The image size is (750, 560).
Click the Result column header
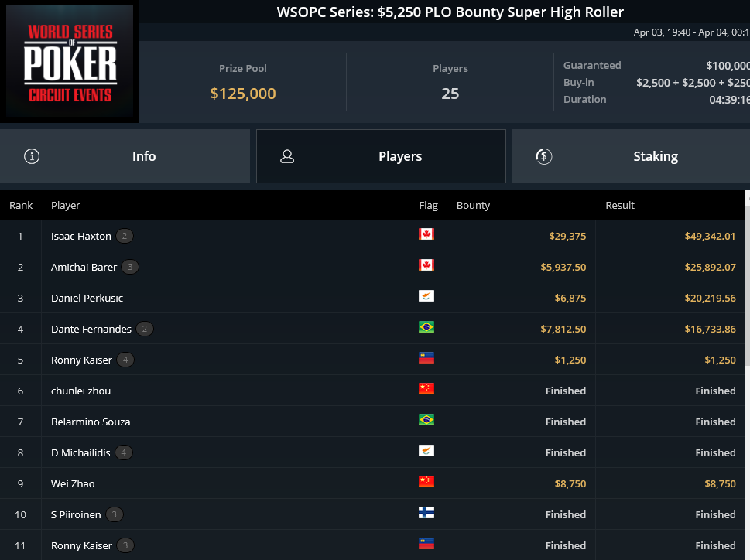tap(620, 206)
